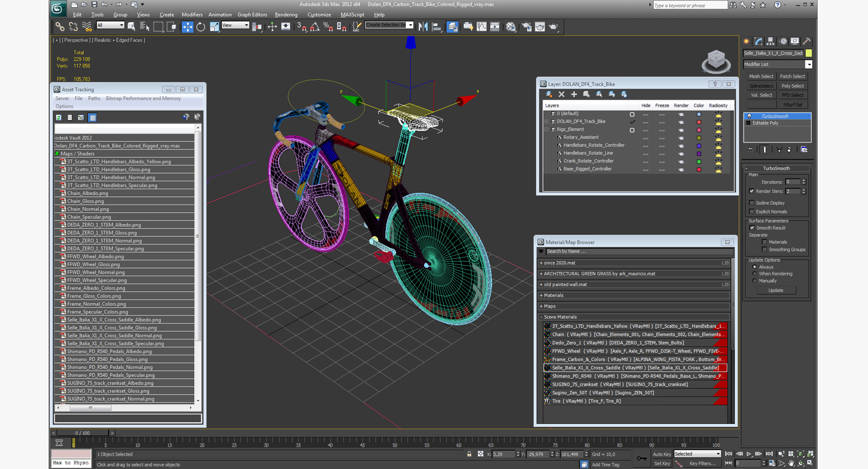
Task: Open the Modify panel tab icon
Action: pyautogui.click(x=758, y=41)
